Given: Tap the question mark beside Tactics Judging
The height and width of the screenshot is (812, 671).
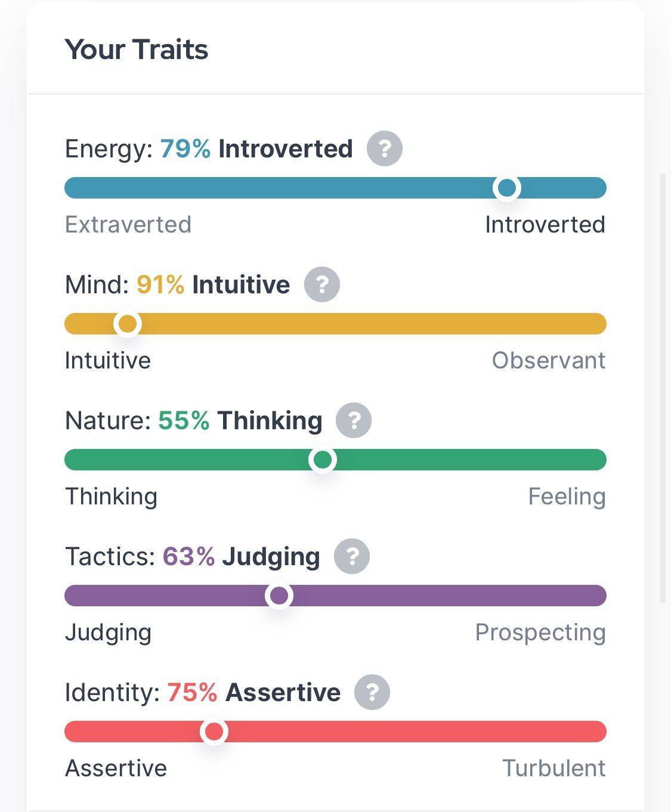Looking at the screenshot, I should tap(352, 556).
